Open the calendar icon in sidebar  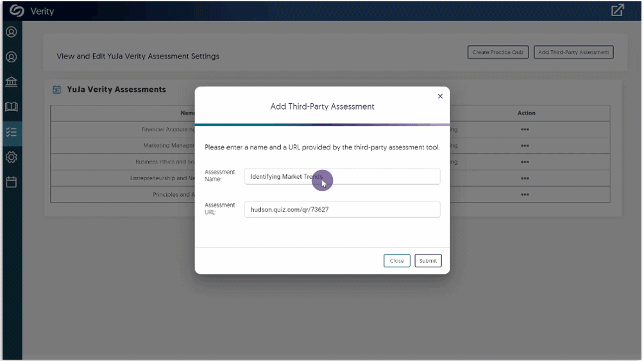point(11,182)
